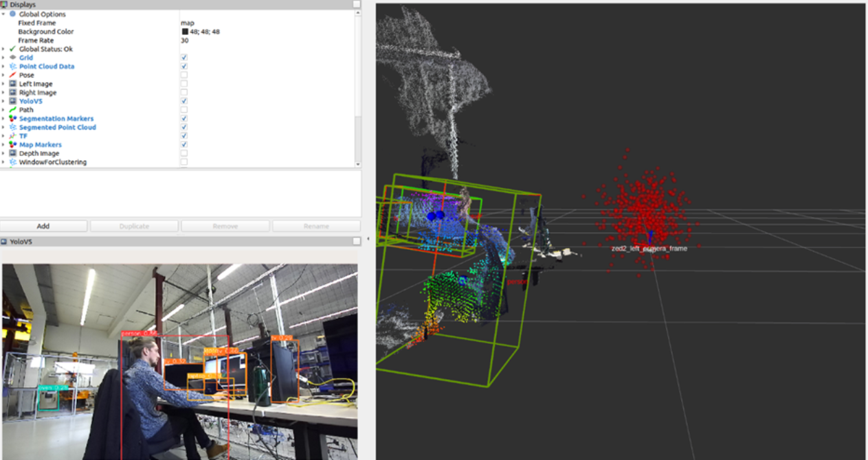Click the Depth Image display icon
The height and width of the screenshot is (460, 868).
click(12, 153)
